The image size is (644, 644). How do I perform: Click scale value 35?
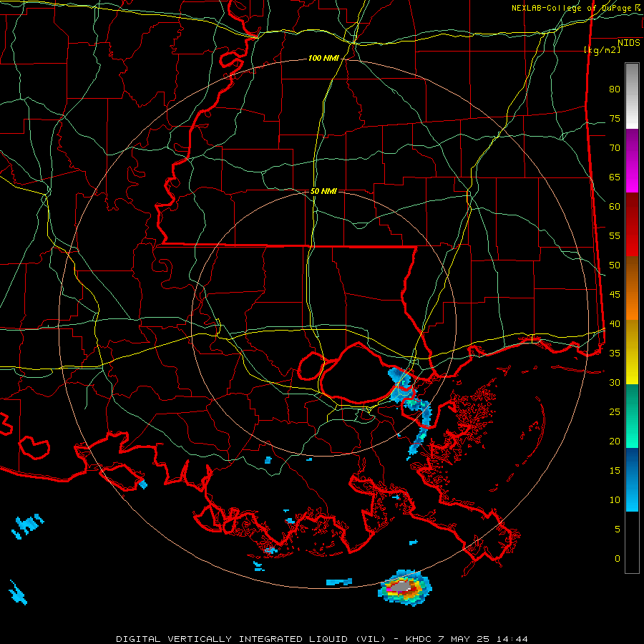click(615, 353)
